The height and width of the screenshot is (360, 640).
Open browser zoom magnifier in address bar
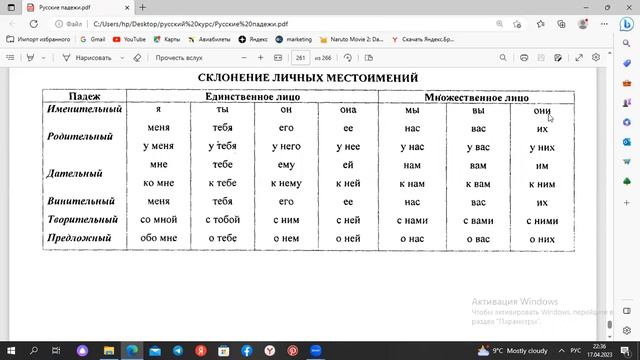click(499, 24)
